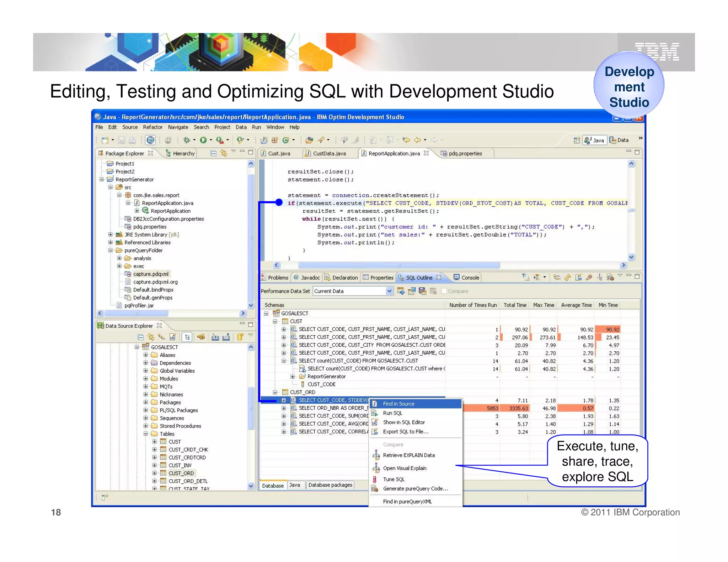
Task: Click the import performance data icon
Action: point(401,291)
